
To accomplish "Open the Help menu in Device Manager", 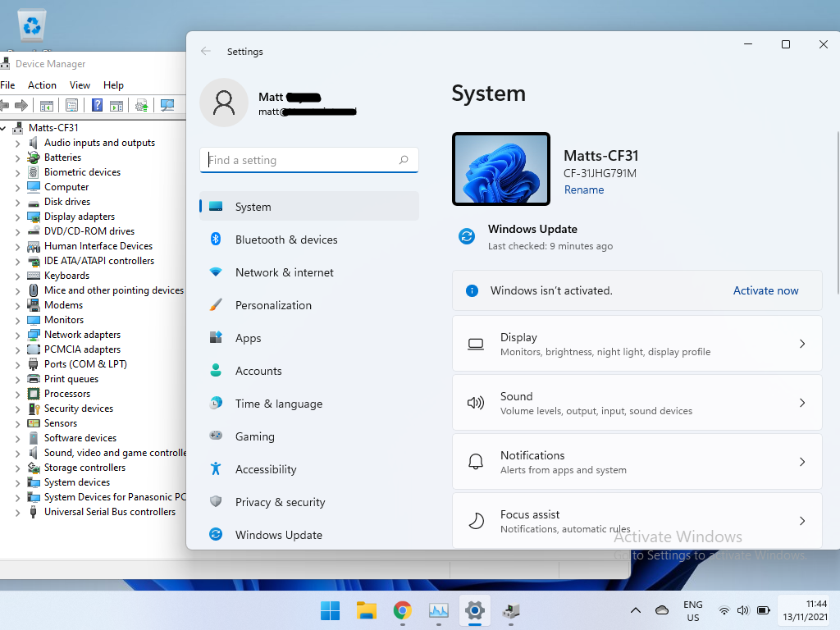I will click(113, 85).
